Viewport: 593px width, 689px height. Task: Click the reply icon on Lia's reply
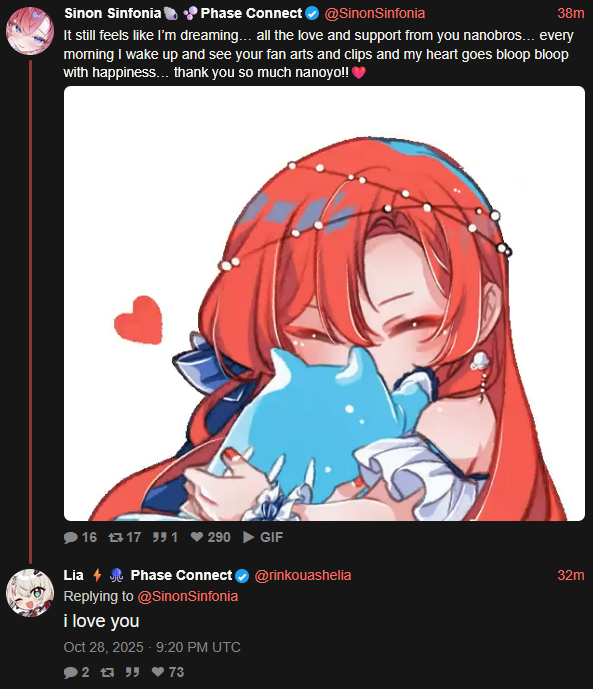point(71,672)
